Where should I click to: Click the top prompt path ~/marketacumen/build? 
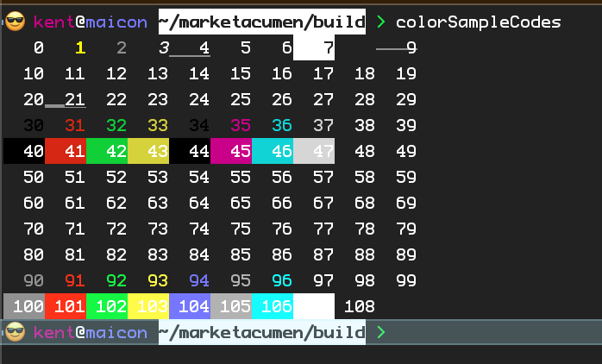(x=262, y=22)
